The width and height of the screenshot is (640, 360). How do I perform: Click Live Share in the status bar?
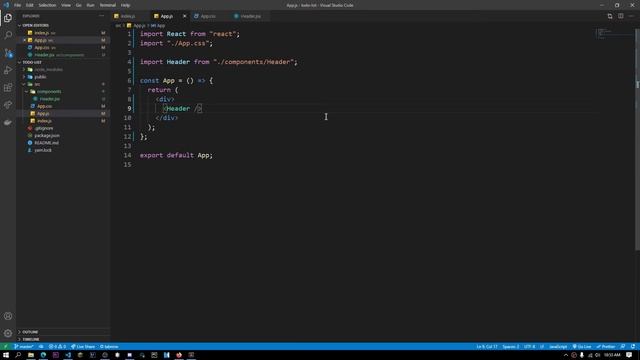83,347
